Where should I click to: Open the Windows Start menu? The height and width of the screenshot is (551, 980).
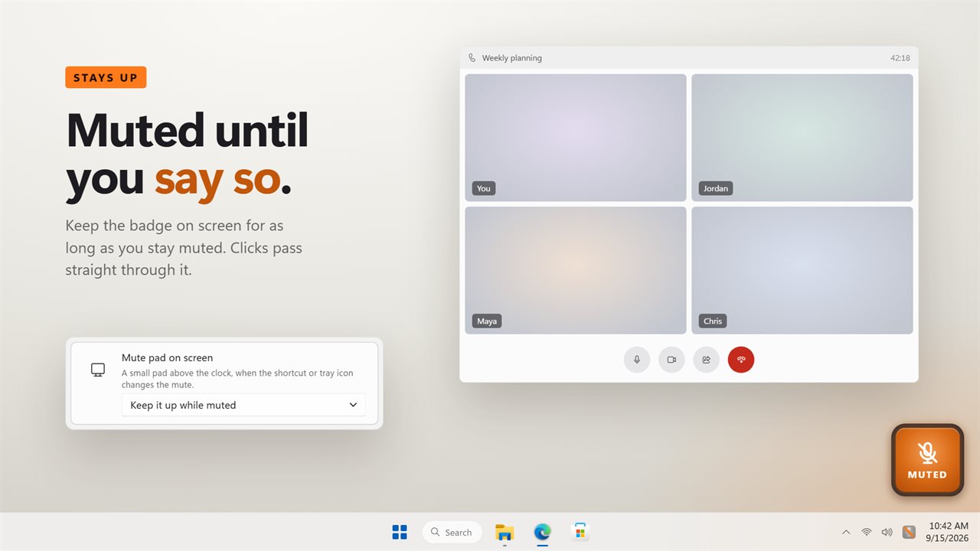pos(400,532)
